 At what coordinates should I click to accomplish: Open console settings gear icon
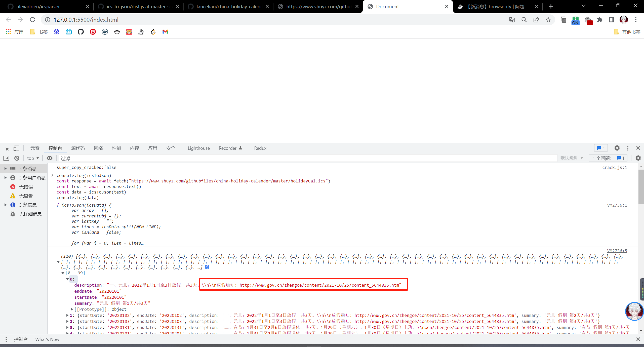pyautogui.click(x=638, y=158)
